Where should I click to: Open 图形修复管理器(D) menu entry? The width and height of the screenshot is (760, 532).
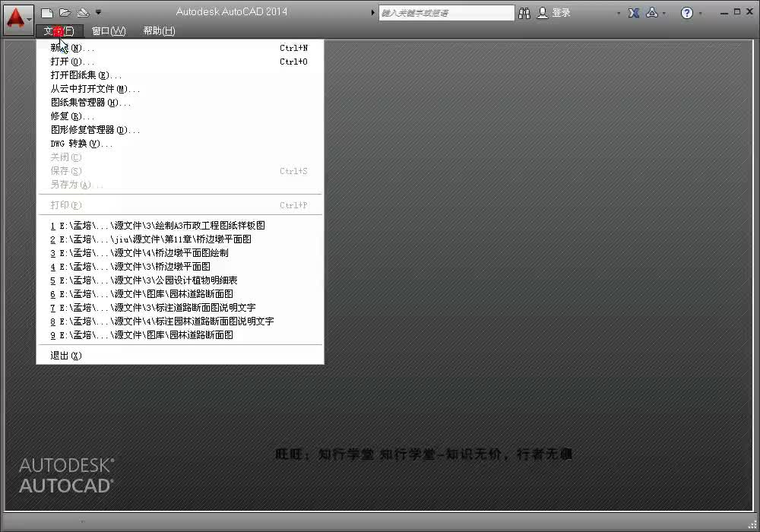(180, 130)
